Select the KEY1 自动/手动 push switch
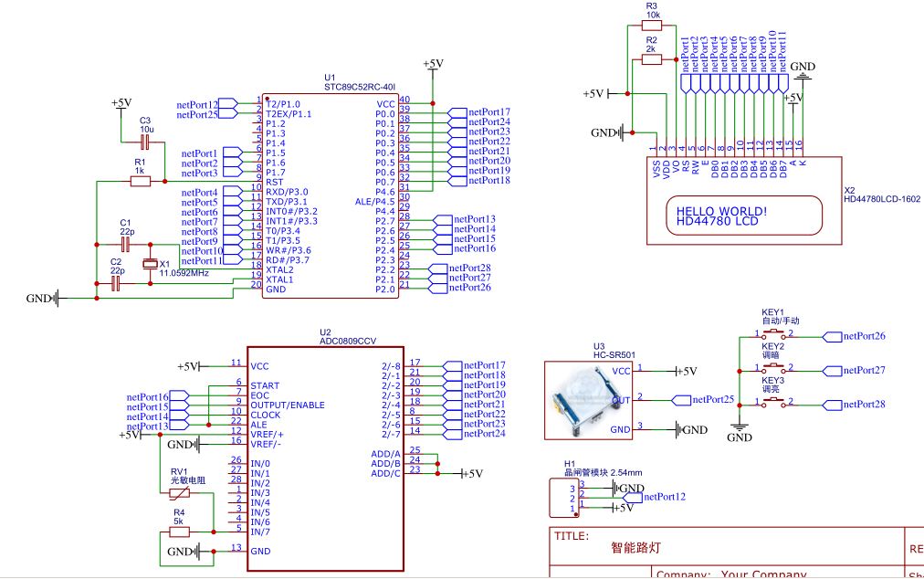 point(773,335)
